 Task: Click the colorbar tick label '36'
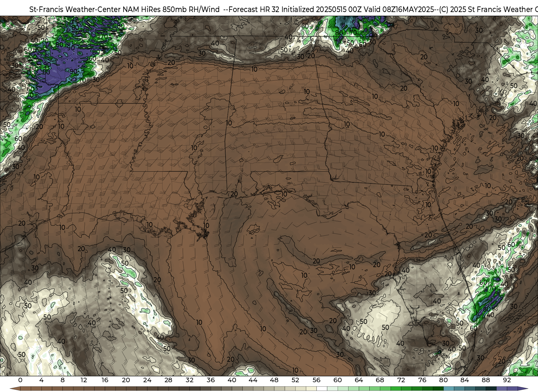[x=211, y=380]
